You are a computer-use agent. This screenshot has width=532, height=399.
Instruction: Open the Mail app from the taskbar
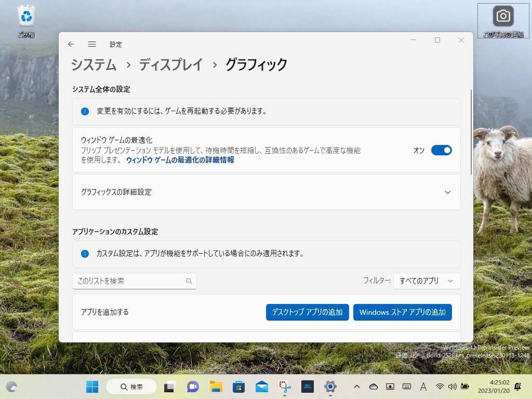coord(261,387)
